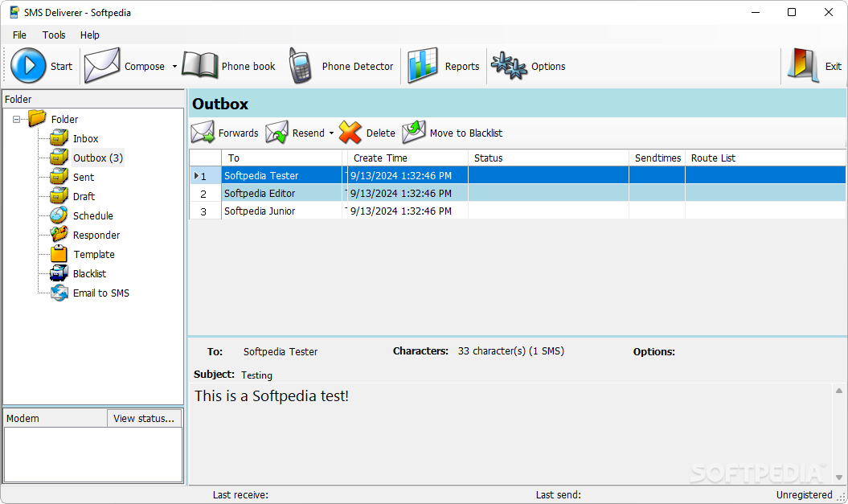This screenshot has height=504, width=848.
Task: Click the Compose envelope icon
Action: (102, 65)
